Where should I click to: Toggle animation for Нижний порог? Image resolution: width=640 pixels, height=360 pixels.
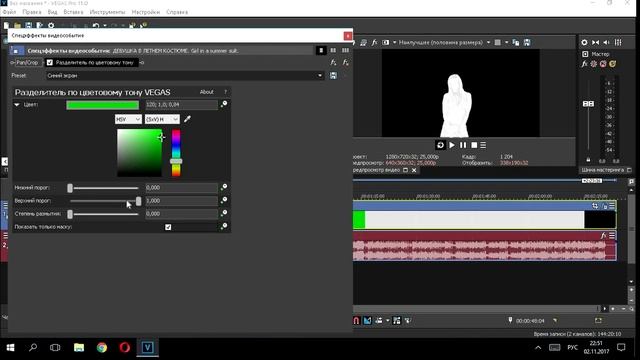224,187
